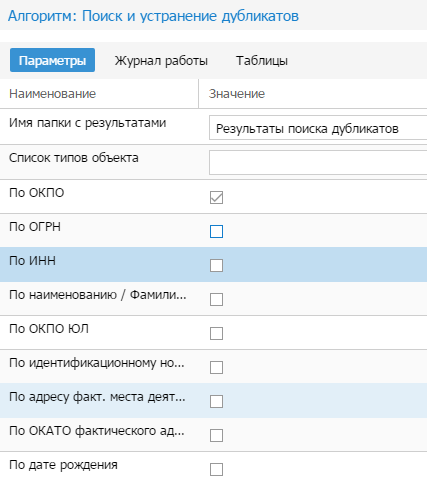Toggle the По ОКПО checkbox
This screenshot has height=480, width=427.
[216, 197]
